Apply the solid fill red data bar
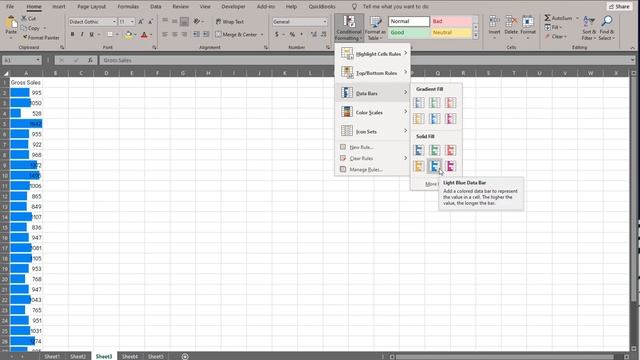640x360 pixels. click(450, 150)
